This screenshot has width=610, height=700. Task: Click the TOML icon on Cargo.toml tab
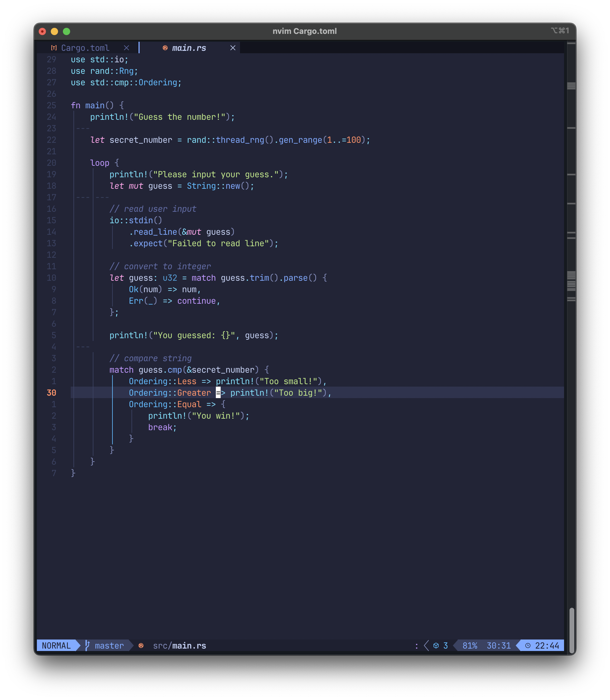point(54,48)
